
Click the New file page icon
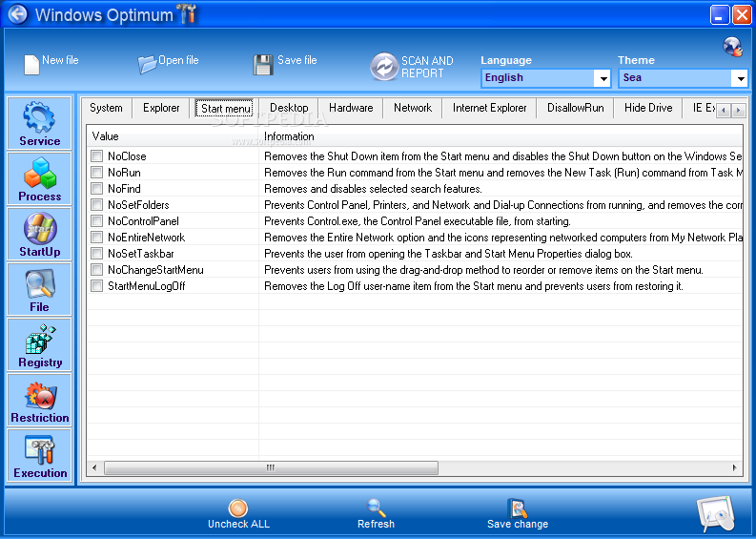coord(31,65)
